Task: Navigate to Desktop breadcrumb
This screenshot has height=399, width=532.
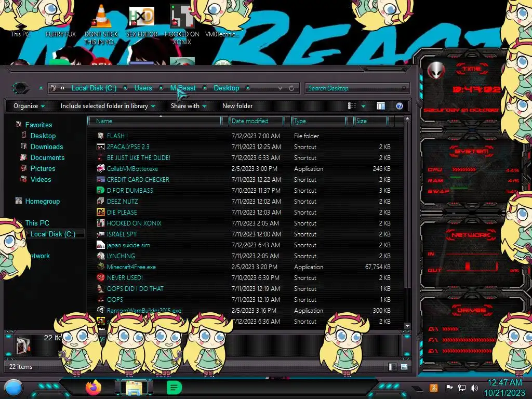Action: (227, 88)
